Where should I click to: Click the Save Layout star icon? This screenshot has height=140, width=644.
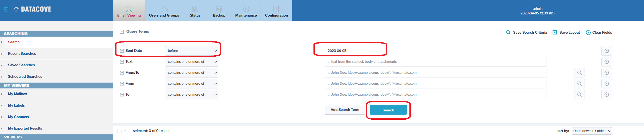(x=555, y=32)
